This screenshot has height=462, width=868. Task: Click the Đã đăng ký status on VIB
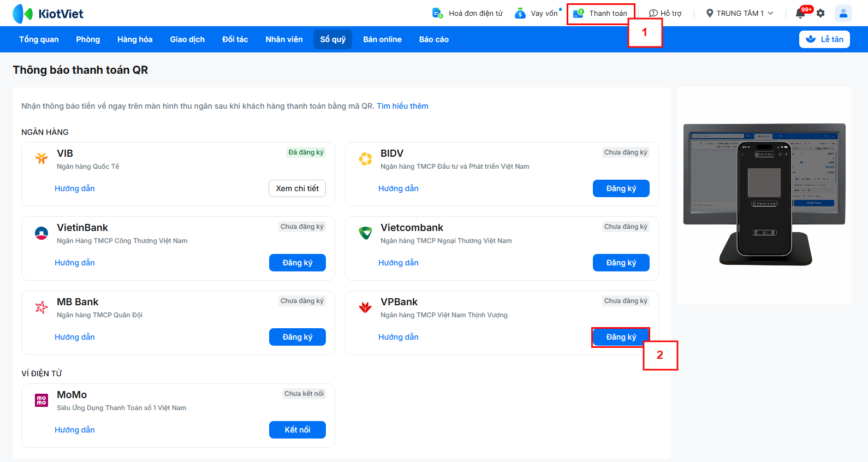click(x=306, y=152)
